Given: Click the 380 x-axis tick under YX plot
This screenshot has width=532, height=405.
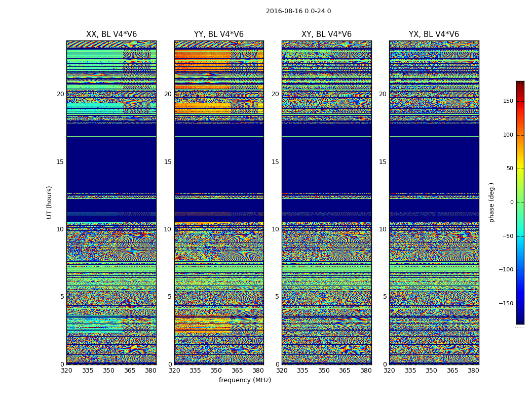Looking at the screenshot, I should [x=473, y=371].
